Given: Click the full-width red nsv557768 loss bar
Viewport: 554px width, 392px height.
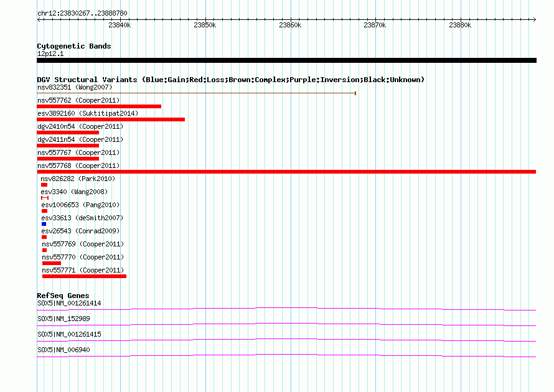Looking at the screenshot, I should click(x=286, y=172).
